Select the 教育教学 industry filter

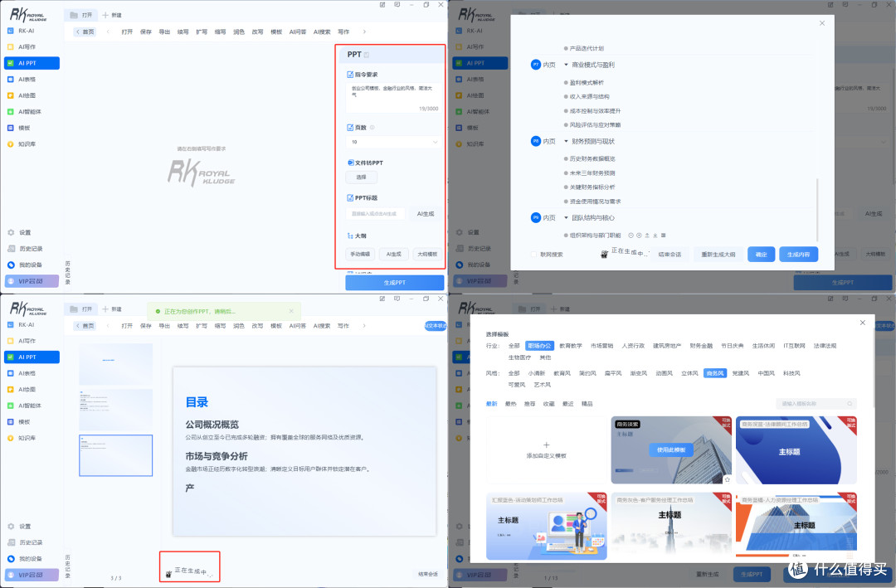tap(570, 346)
